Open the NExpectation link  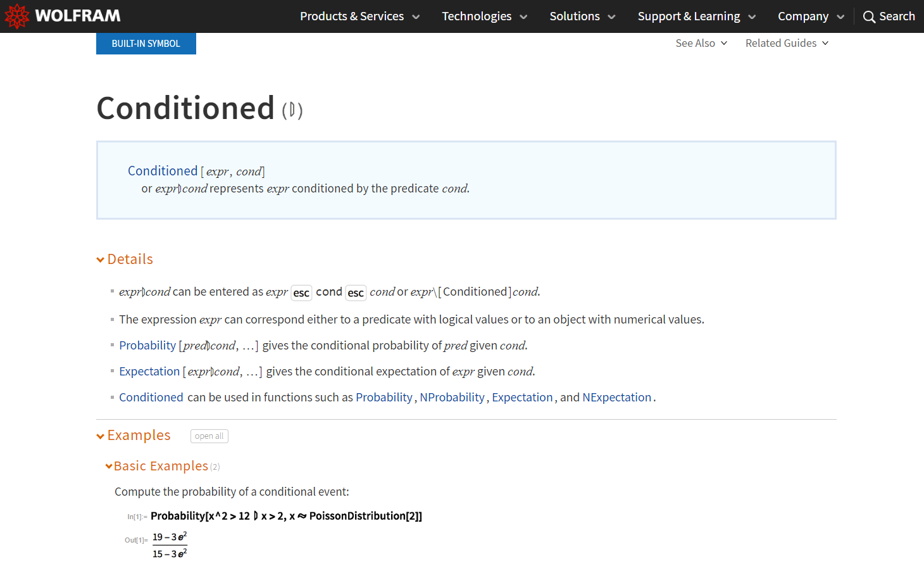coord(616,397)
